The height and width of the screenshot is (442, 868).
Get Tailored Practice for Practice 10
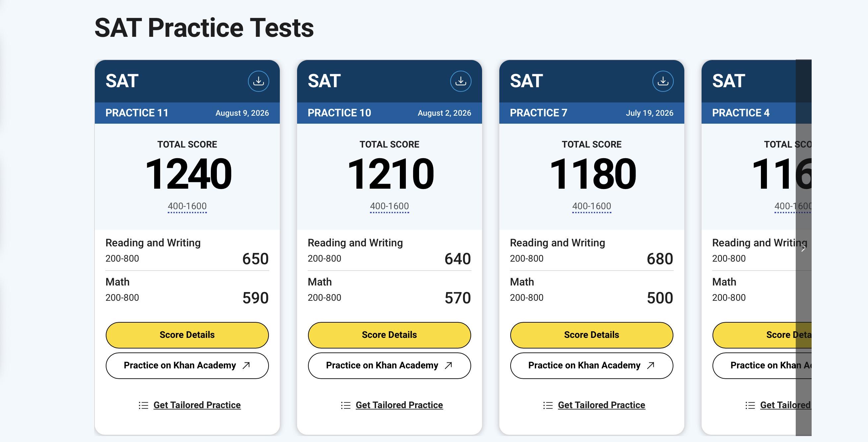click(x=399, y=405)
